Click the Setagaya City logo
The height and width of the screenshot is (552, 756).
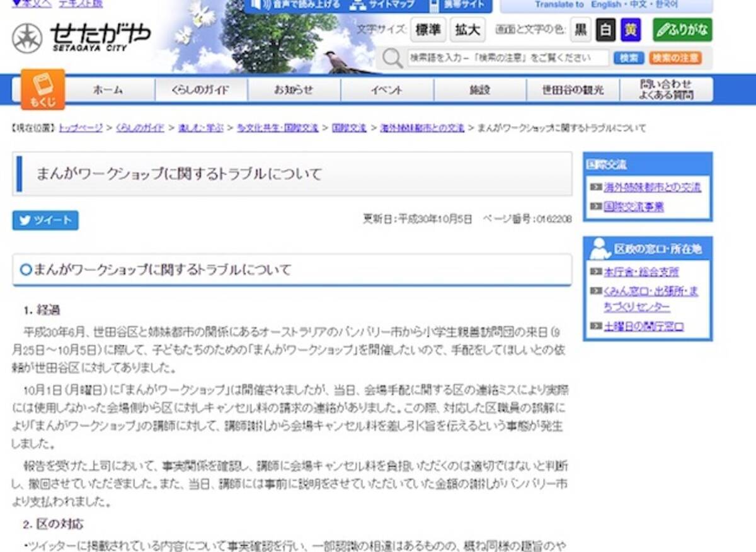82,38
